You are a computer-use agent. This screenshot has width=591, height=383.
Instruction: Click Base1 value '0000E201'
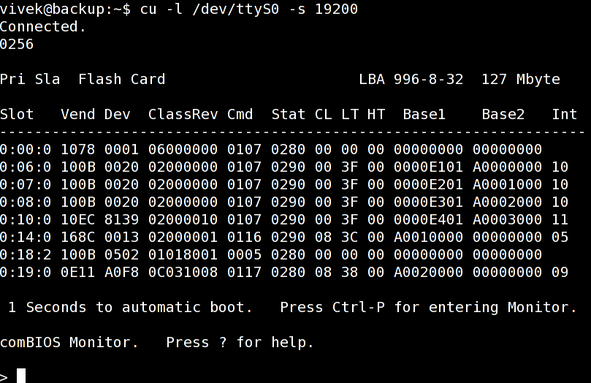[x=429, y=185]
